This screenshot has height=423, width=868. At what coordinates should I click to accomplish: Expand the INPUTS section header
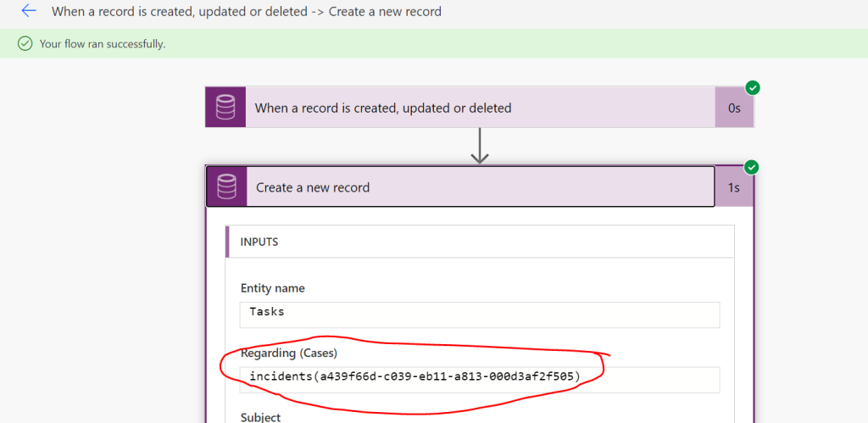pyautogui.click(x=259, y=242)
